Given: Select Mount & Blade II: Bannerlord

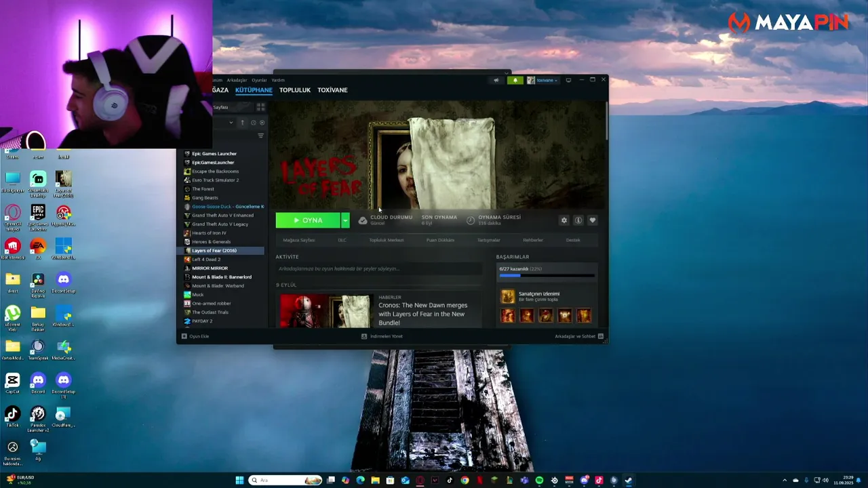Looking at the screenshot, I should 222,277.
